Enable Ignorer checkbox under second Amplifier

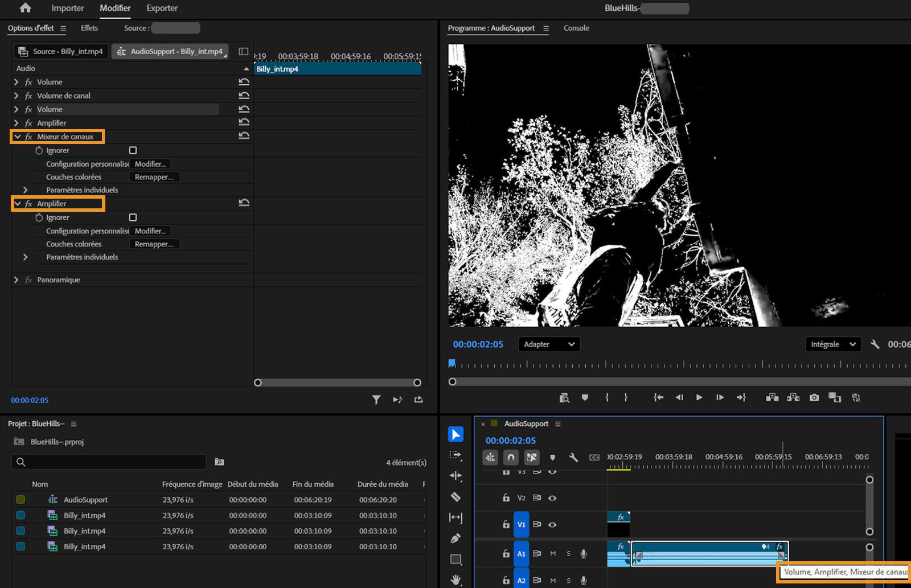[x=133, y=217]
